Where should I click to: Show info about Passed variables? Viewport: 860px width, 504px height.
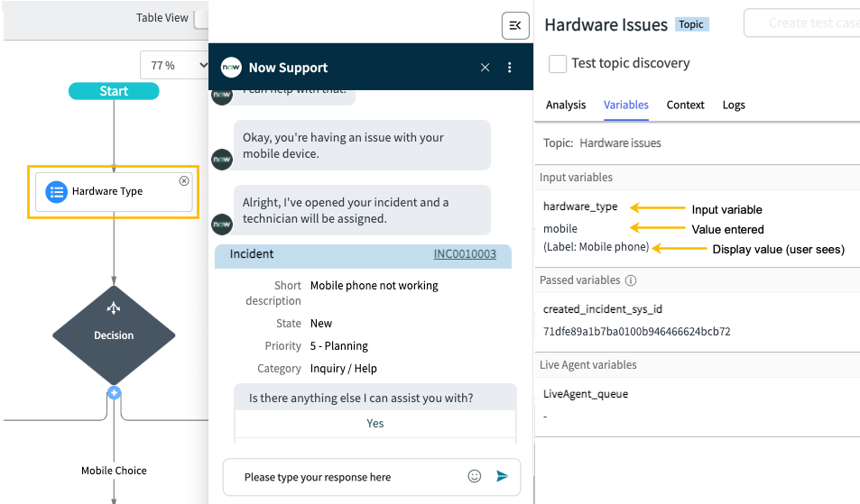[x=631, y=280]
